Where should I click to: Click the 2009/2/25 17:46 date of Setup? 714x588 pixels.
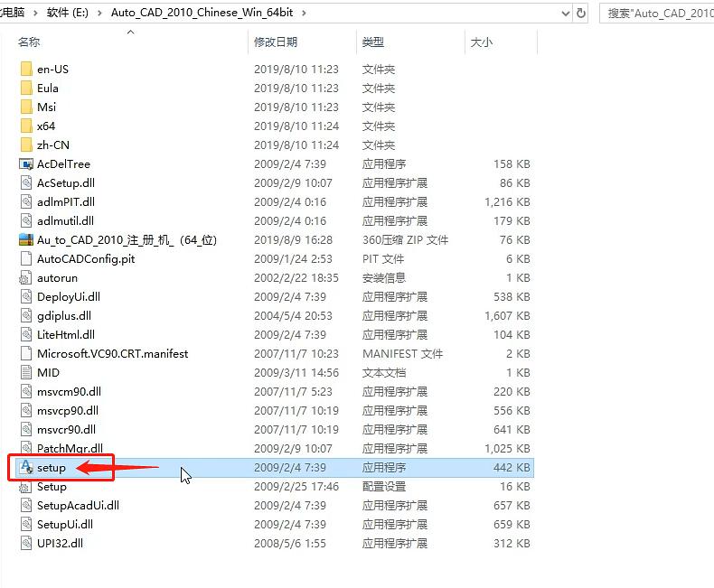pyautogui.click(x=296, y=487)
